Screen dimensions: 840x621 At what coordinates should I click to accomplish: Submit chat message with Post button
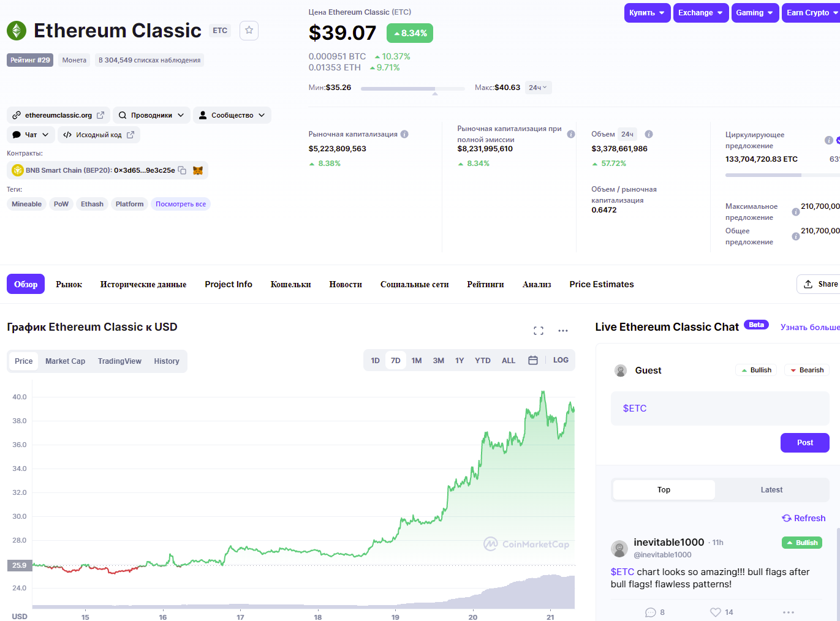point(804,443)
